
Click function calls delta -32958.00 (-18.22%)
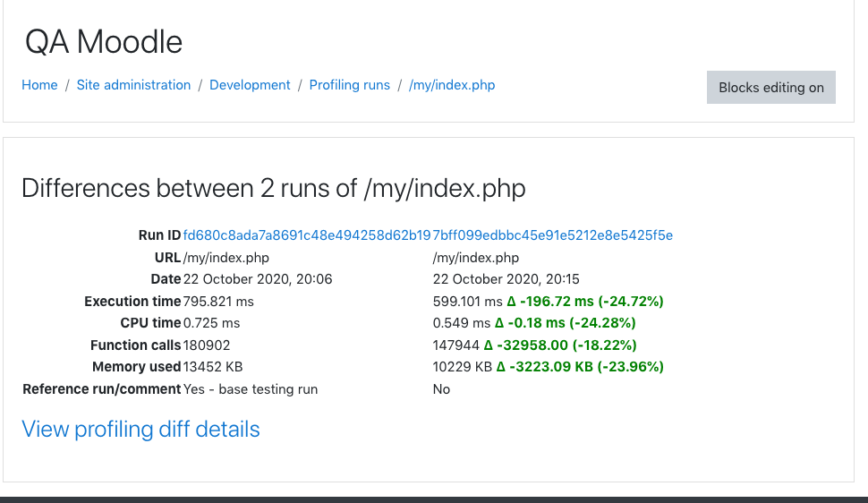[560, 345]
